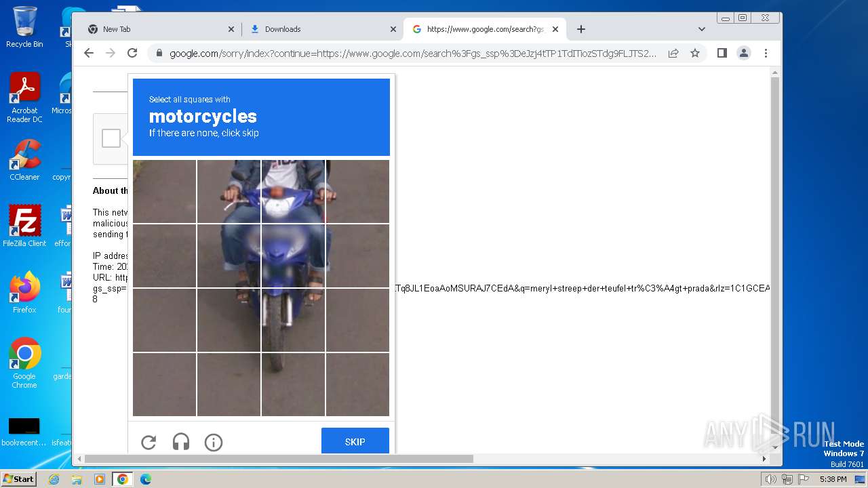Expand the tab search dropdown
Screen dimensions: 868x488
[702, 29]
